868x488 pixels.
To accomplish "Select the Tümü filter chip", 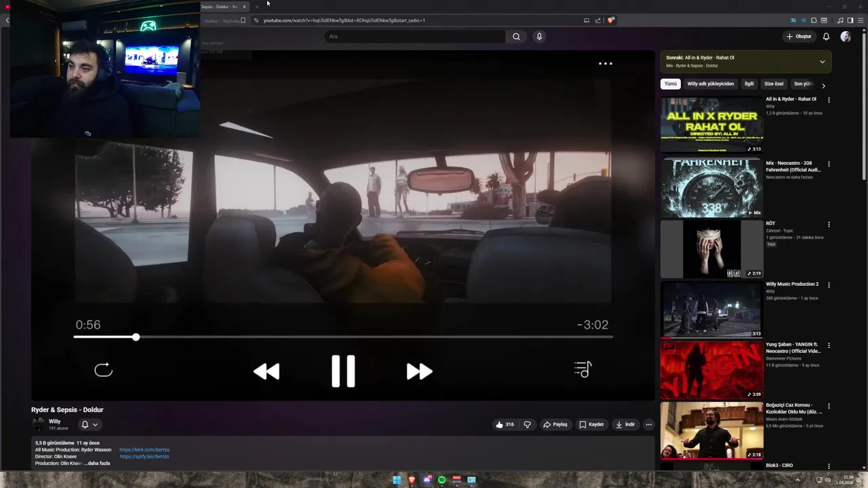I will 671,84.
